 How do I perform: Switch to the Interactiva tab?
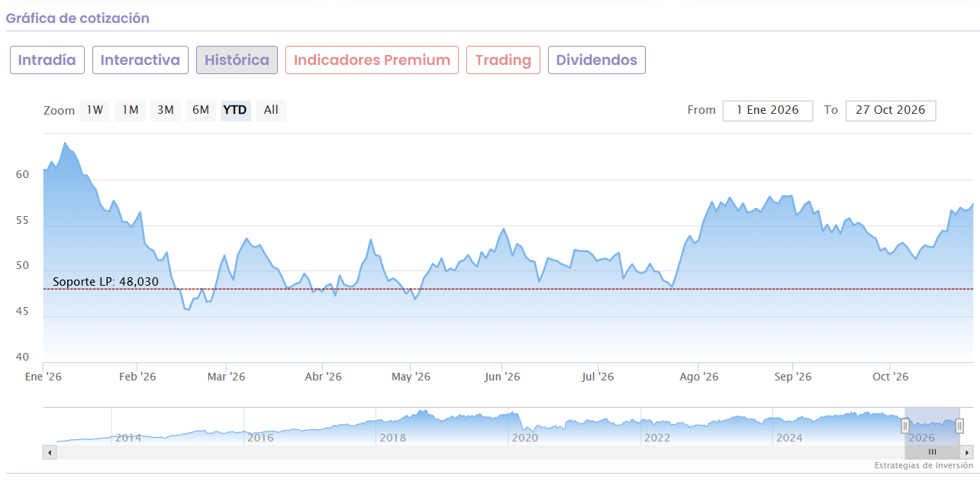pyautogui.click(x=140, y=60)
